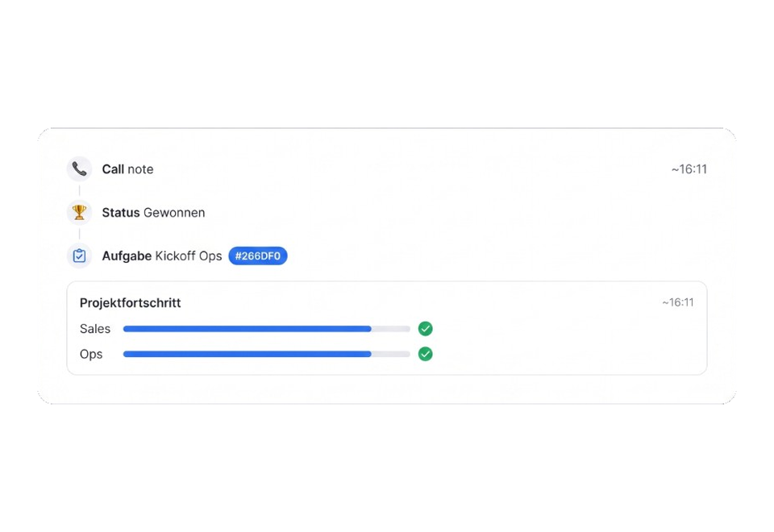This screenshot has height=532, width=774.
Task: Click the word Gewonnen
Action: [x=174, y=213]
